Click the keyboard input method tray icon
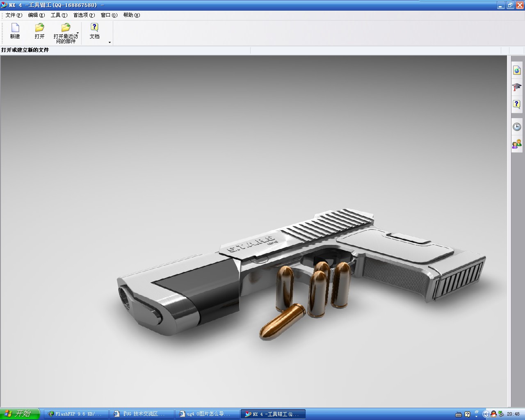525x420 pixels. [459, 414]
